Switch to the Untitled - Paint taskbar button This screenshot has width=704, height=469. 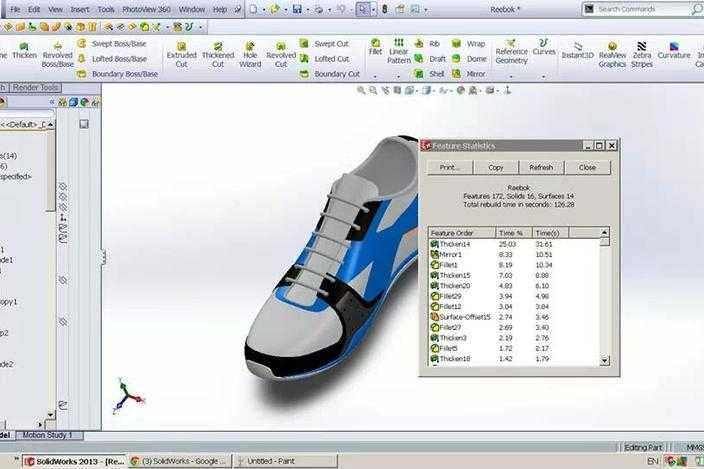286,461
